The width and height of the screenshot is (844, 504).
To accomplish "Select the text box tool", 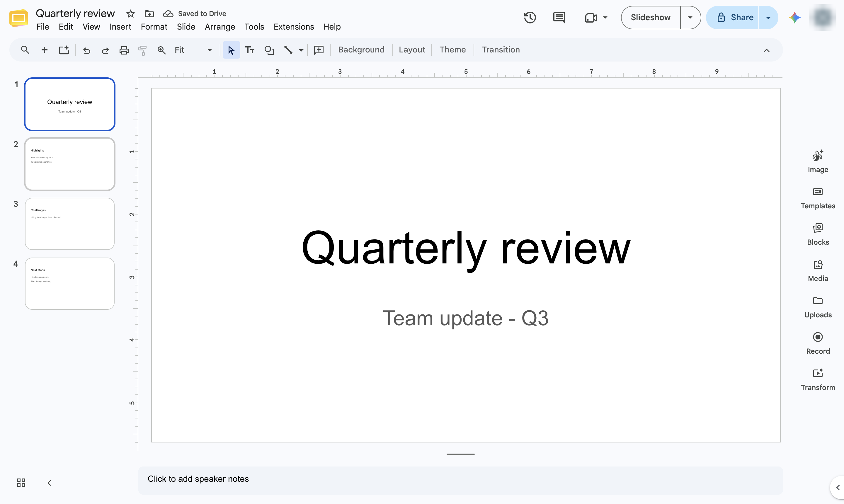I will point(250,50).
